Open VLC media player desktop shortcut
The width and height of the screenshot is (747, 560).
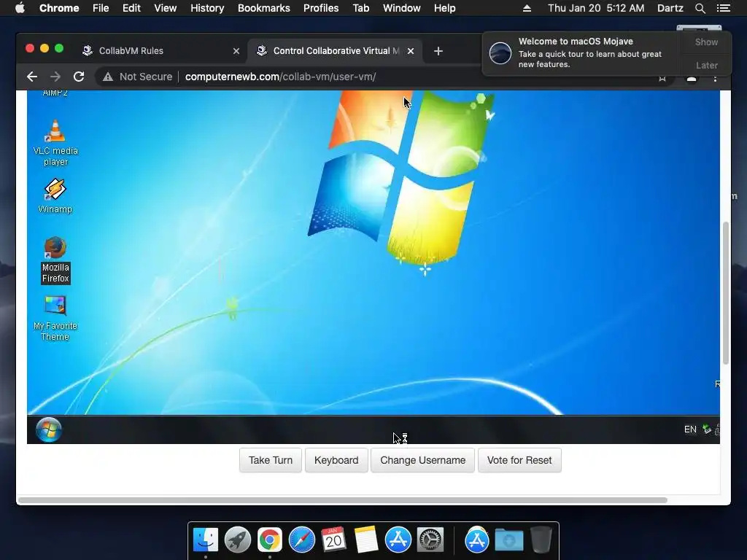[x=55, y=142]
